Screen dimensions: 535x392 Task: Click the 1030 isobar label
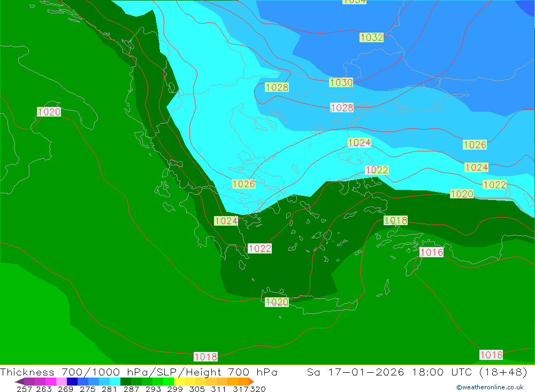341,82
